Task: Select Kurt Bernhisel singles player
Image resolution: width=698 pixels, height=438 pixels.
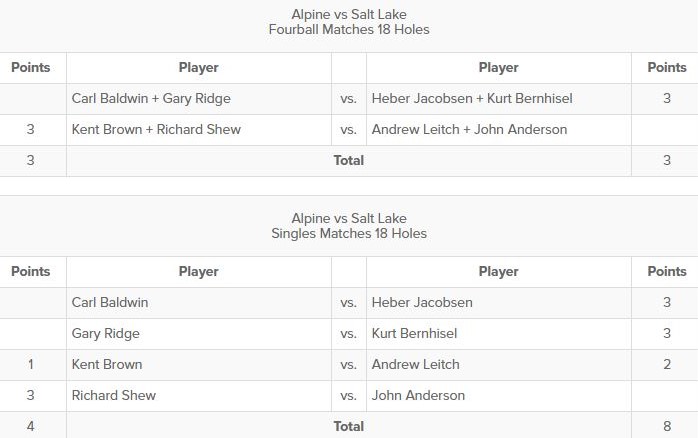Action: [414, 333]
